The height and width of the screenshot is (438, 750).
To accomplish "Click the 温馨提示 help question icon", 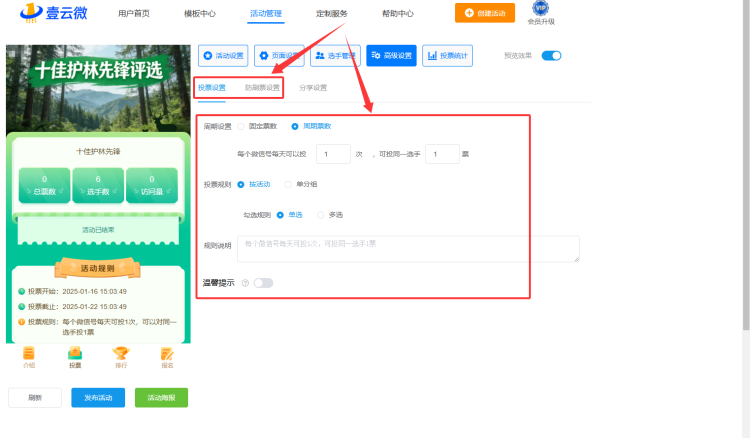I will pos(245,283).
